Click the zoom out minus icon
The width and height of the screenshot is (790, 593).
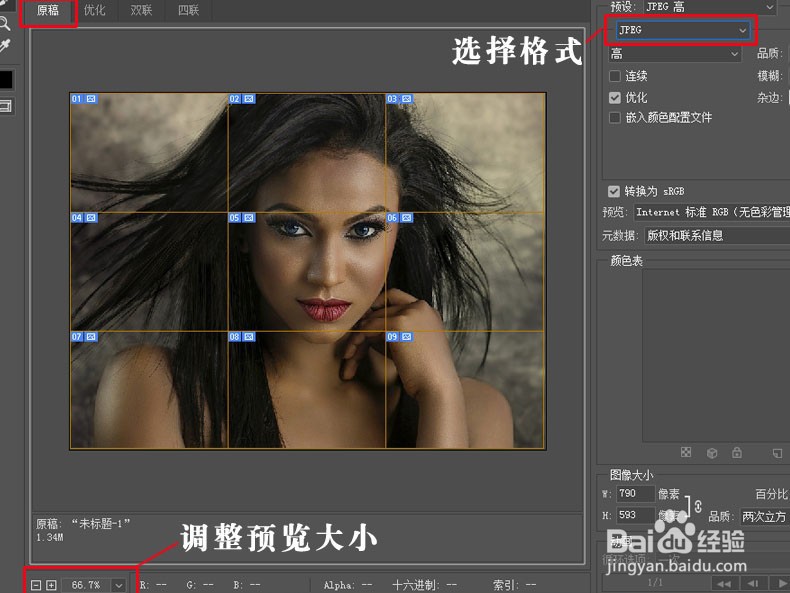pyautogui.click(x=36, y=585)
